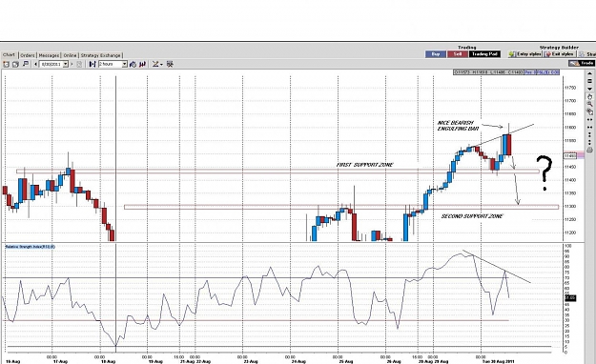
Task: Go to previous date with left arrow
Action: (35, 64)
